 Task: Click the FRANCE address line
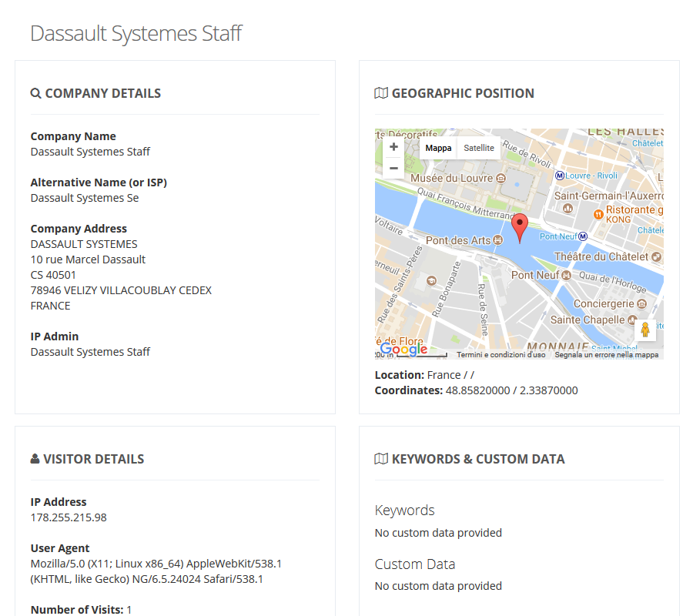coord(50,306)
